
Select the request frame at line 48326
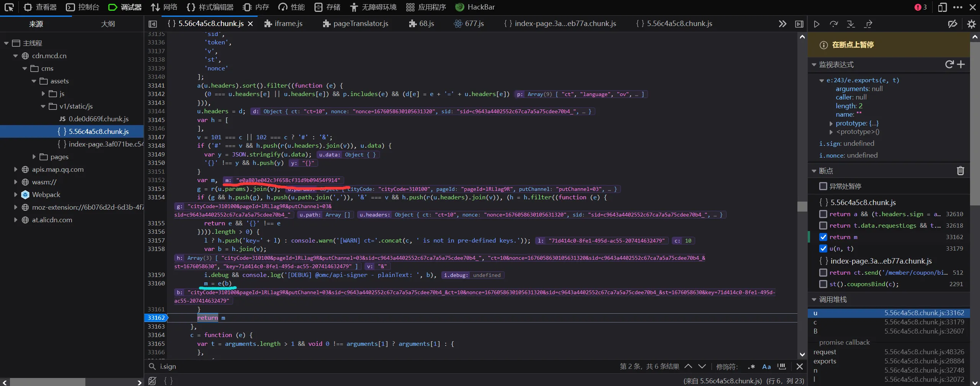coord(889,352)
